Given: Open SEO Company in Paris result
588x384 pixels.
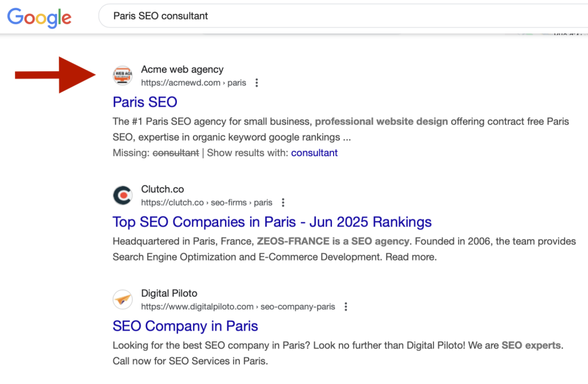Looking at the screenshot, I should pyautogui.click(x=185, y=326).
